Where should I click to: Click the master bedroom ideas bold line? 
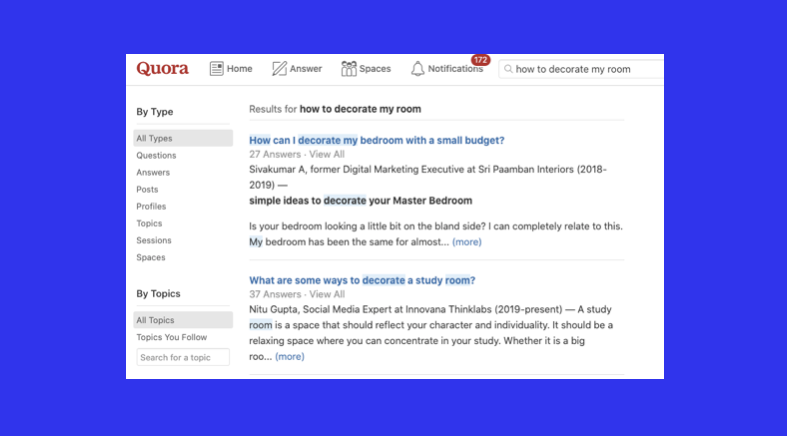[361, 201]
